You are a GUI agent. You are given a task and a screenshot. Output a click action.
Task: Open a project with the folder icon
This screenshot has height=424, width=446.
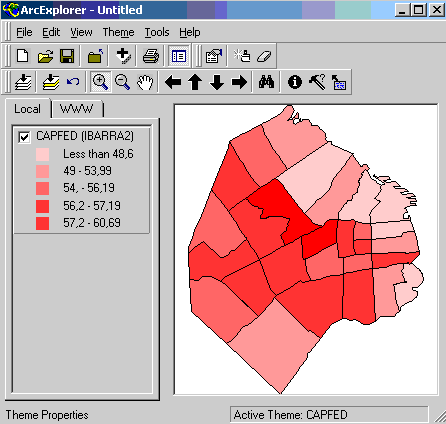(45, 56)
